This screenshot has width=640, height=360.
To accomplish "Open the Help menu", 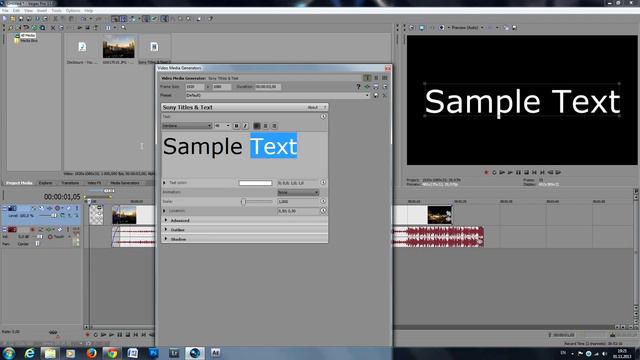I will [x=89, y=11].
